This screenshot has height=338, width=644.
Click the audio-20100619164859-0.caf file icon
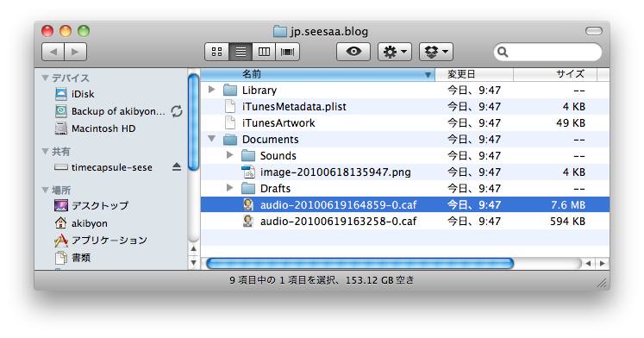[248, 204]
